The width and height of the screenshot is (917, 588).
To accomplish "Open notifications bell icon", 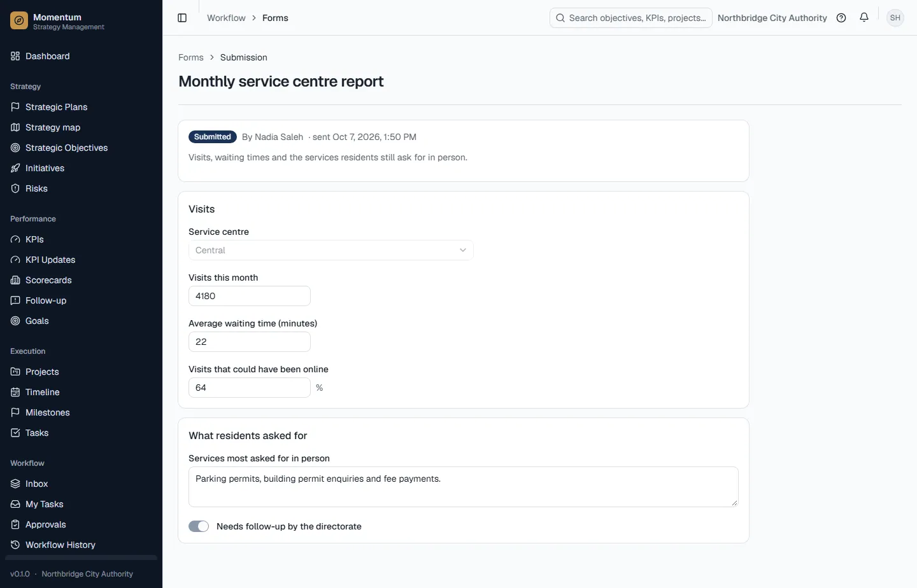I will [864, 18].
